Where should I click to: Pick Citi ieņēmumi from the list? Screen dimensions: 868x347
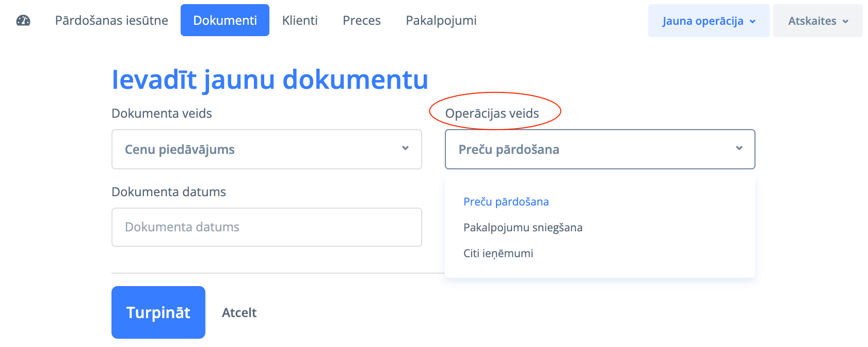click(499, 254)
